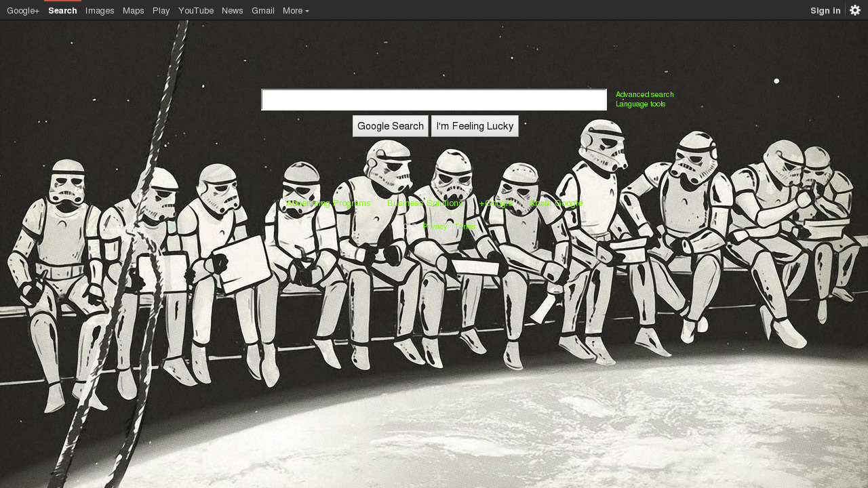The width and height of the screenshot is (868, 488).
Task: Open Google+ in the top bar
Action: [23, 10]
